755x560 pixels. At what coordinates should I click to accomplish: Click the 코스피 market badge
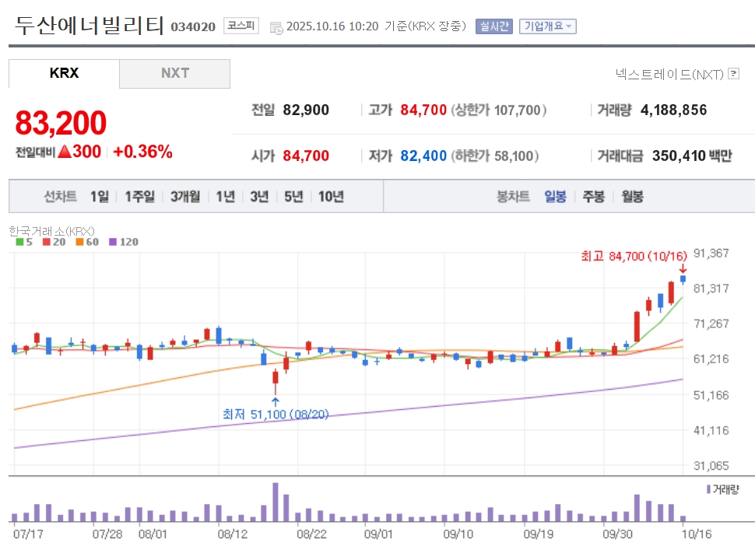tap(241, 26)
